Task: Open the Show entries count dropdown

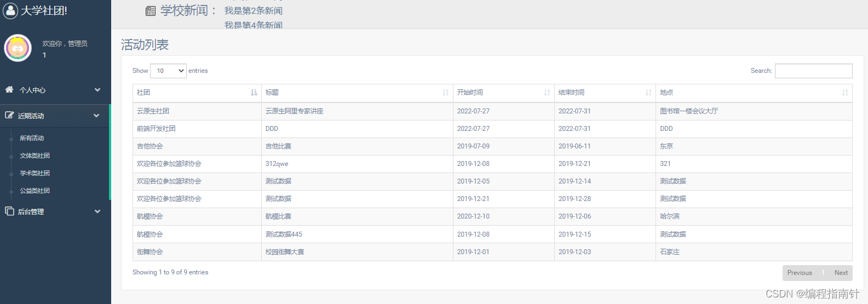Action: pyautogui.click(x=168, y=71)
